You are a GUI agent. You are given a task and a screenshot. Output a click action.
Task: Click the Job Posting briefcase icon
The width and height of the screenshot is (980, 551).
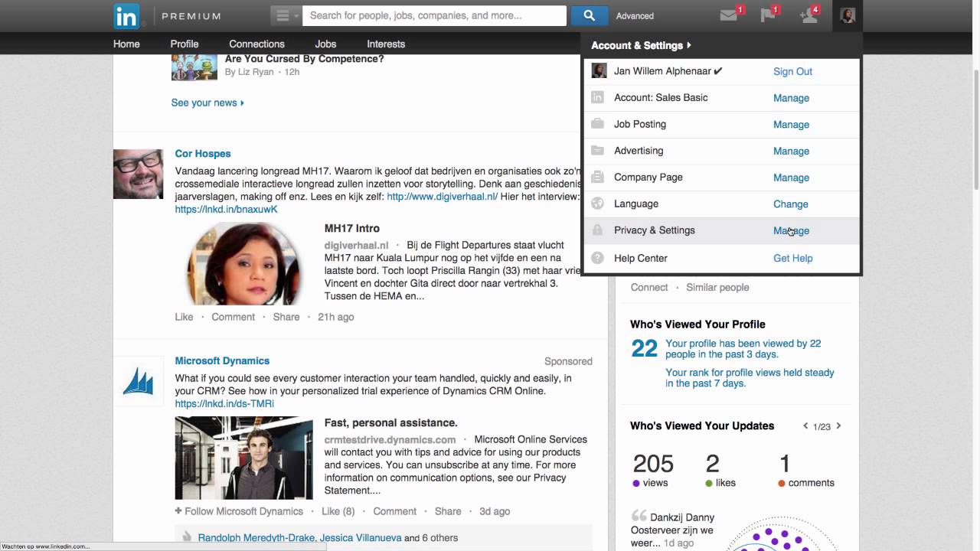598,124
